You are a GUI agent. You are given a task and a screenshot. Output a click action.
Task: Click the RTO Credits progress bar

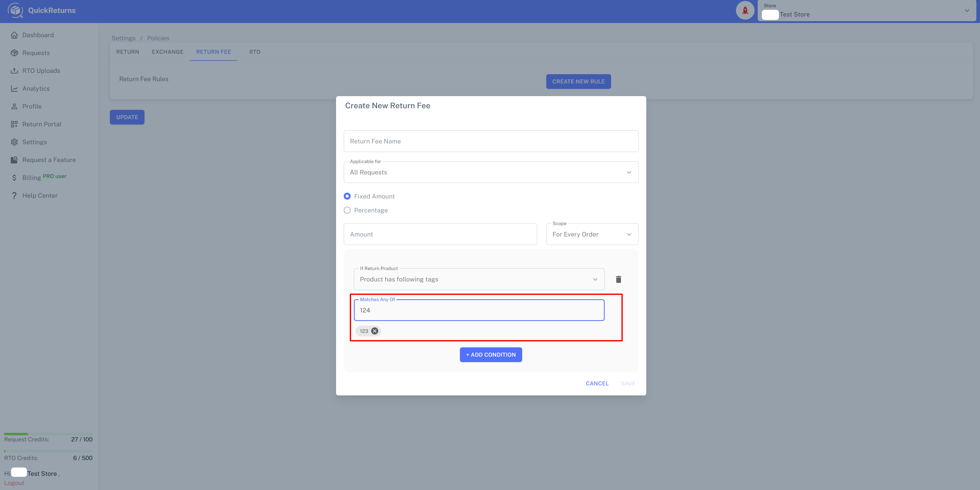point(48,451)
